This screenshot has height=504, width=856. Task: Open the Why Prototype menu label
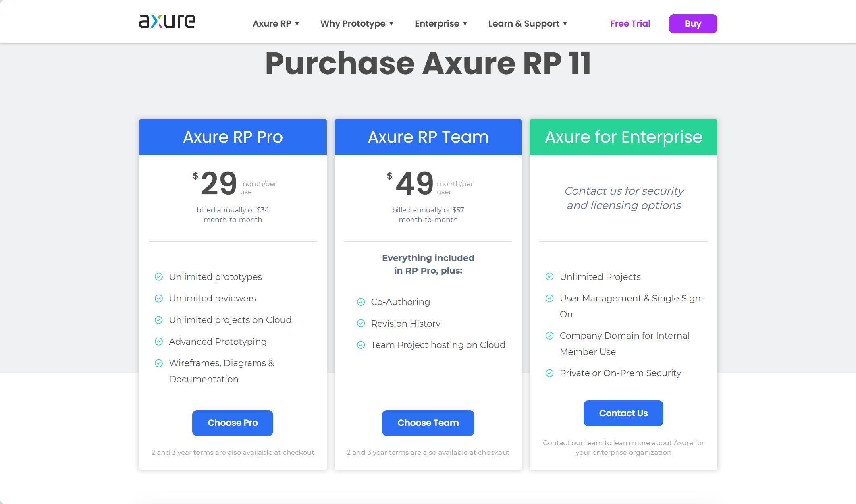click(353, 24)
